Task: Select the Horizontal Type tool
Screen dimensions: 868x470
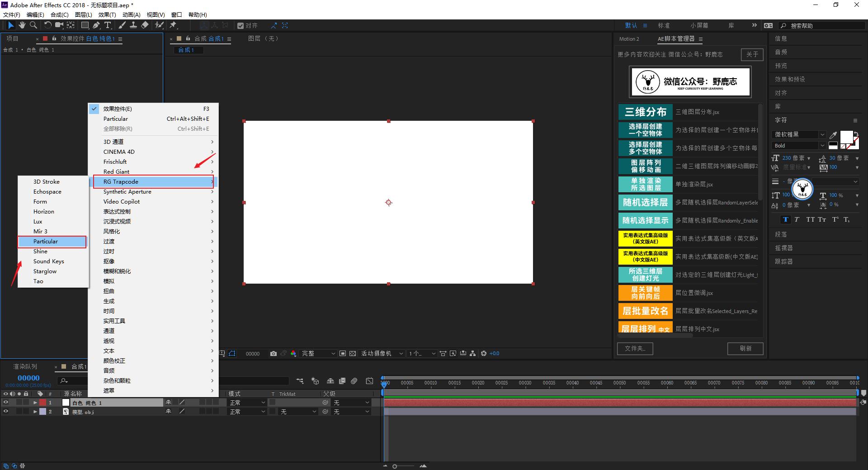Action: click(108, 25)
